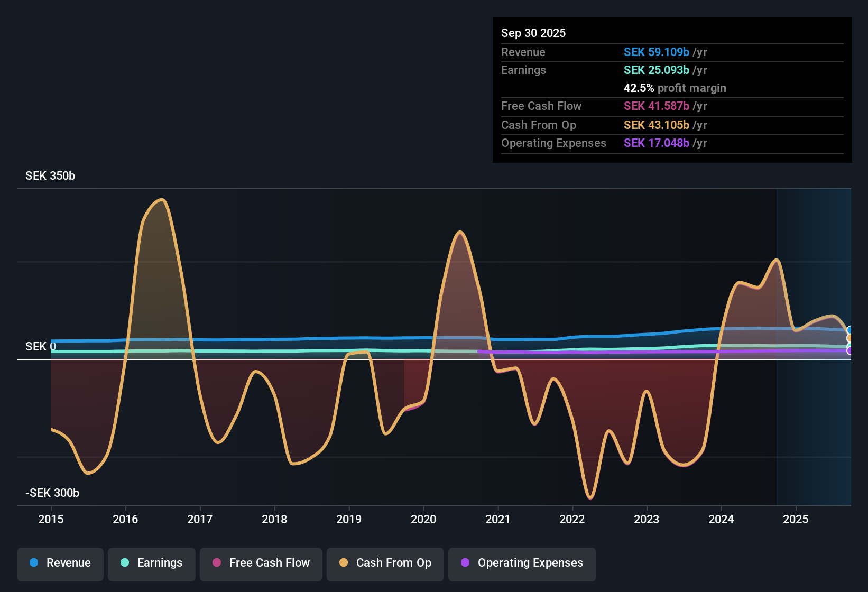This screenshot has width=868, height=592.
Task: Click the SEK 41.587b Free Cash Flow value
Action: pyautogui.click(x=656, y=106)
